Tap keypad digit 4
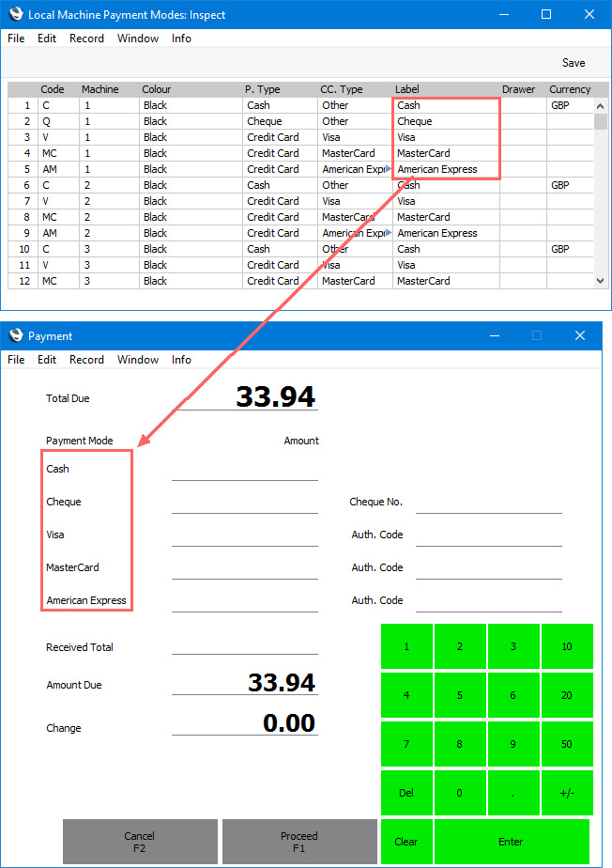Image resolution: width=612 pixels, height=868 pixels. click(x=406, y=695)
